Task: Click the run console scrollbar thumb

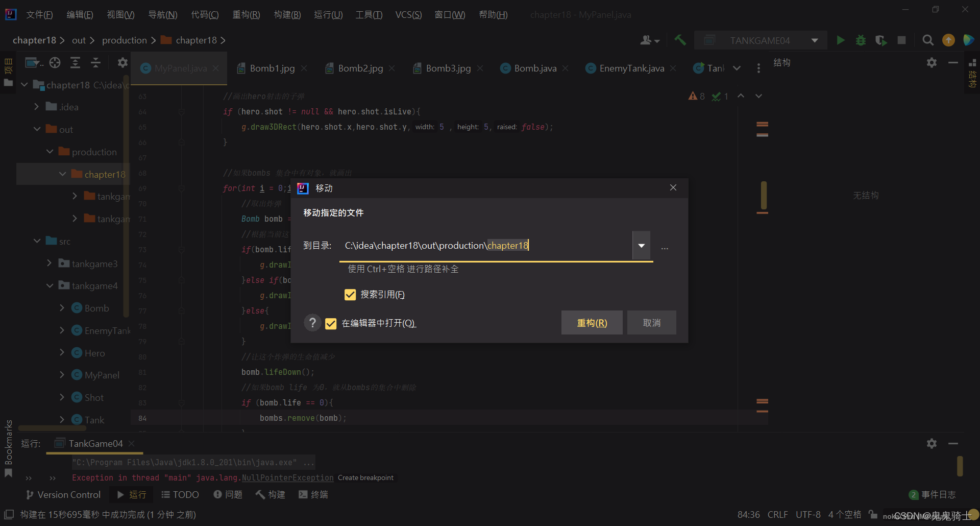Action: tap(960, 466)
